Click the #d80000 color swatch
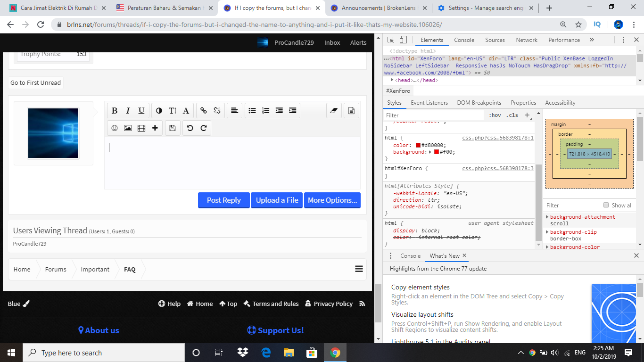The image size is (644, 362). (418, 145)
